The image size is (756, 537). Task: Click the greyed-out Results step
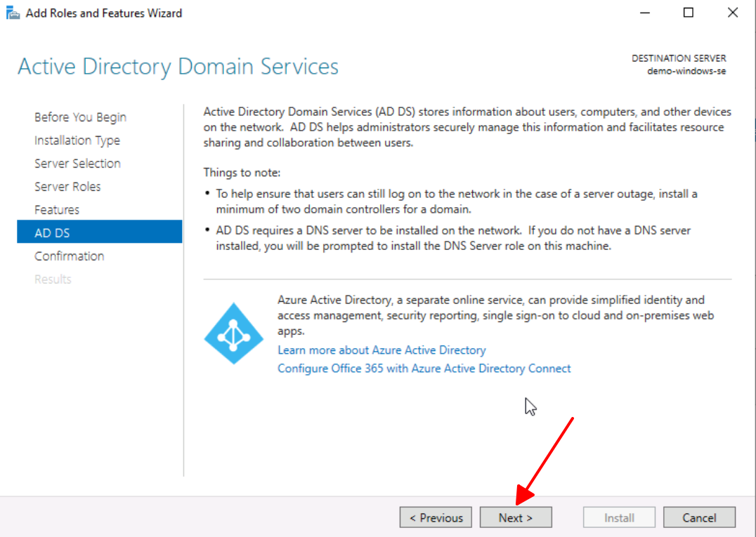tap(53, 279)
